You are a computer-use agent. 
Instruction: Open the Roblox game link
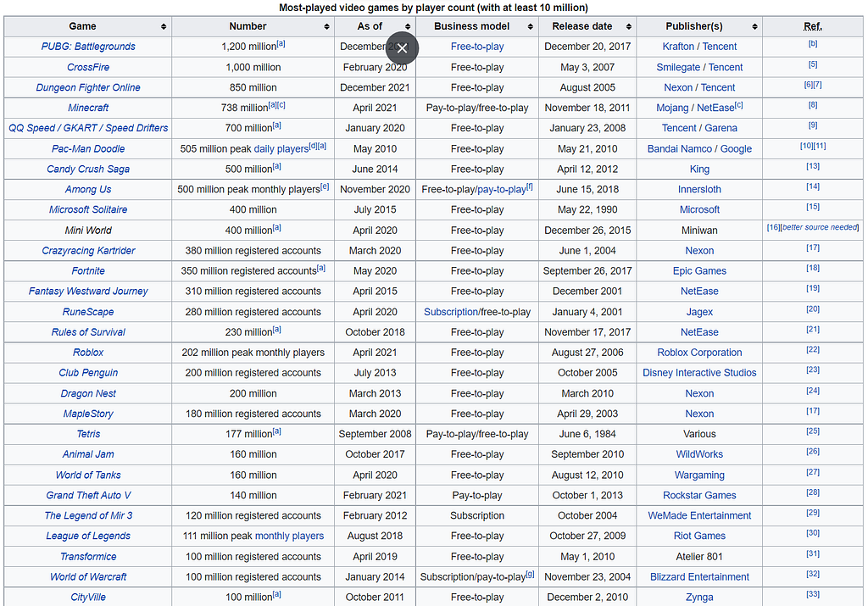[x=88, y=353]
